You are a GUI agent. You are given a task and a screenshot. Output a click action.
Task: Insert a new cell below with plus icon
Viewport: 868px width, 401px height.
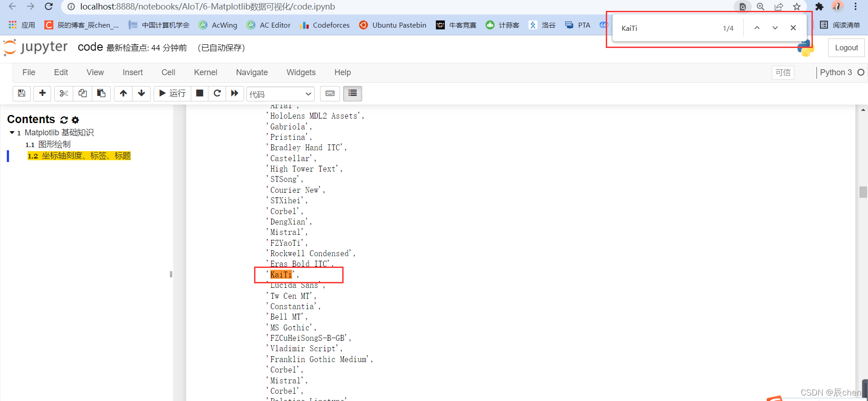pyautogui.click(x=42, y=93)
